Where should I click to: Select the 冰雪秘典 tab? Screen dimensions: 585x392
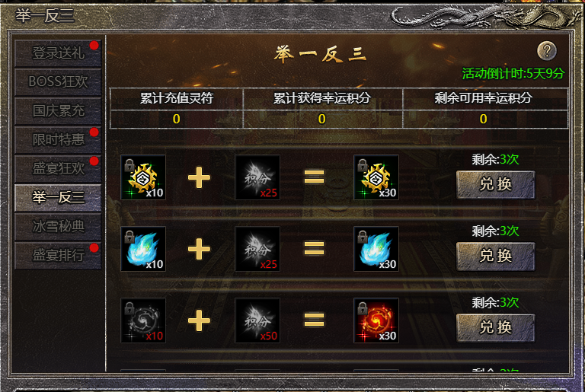[x=58, y=226]
